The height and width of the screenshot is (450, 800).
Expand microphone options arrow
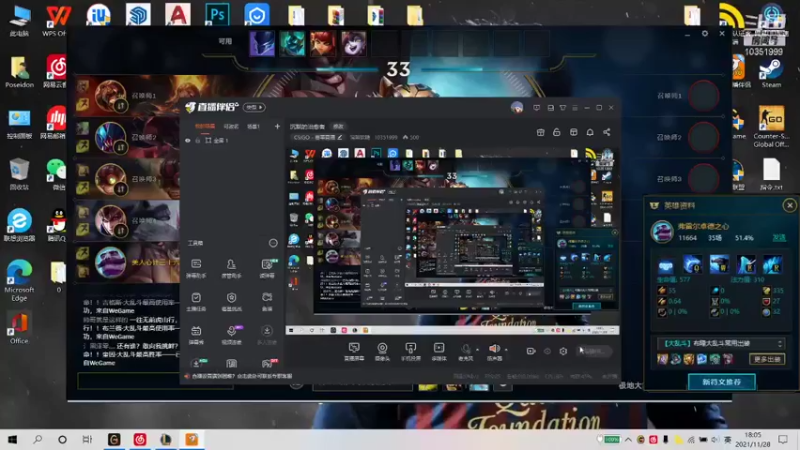coord(478,350)
